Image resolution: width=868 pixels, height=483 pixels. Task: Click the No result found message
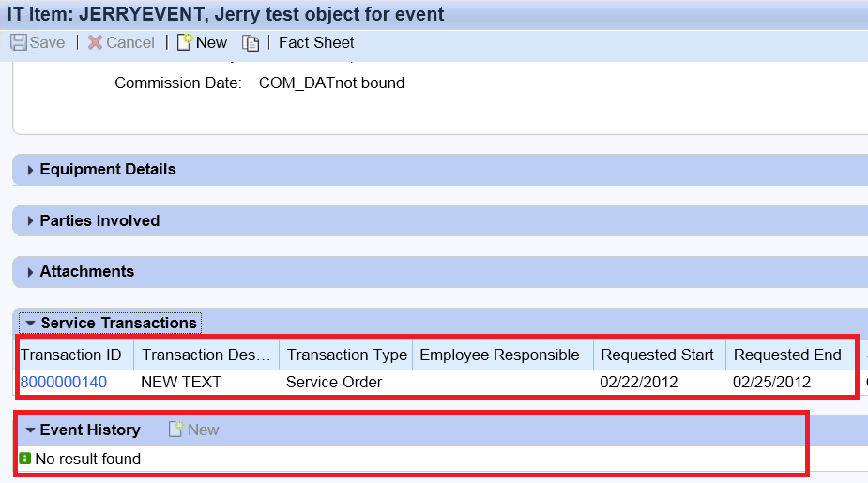(87, 460)
